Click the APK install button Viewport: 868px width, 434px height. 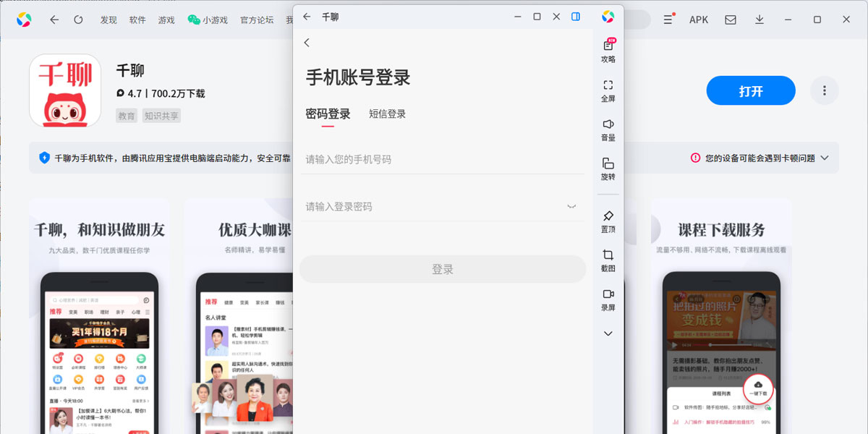click(699, 20)
